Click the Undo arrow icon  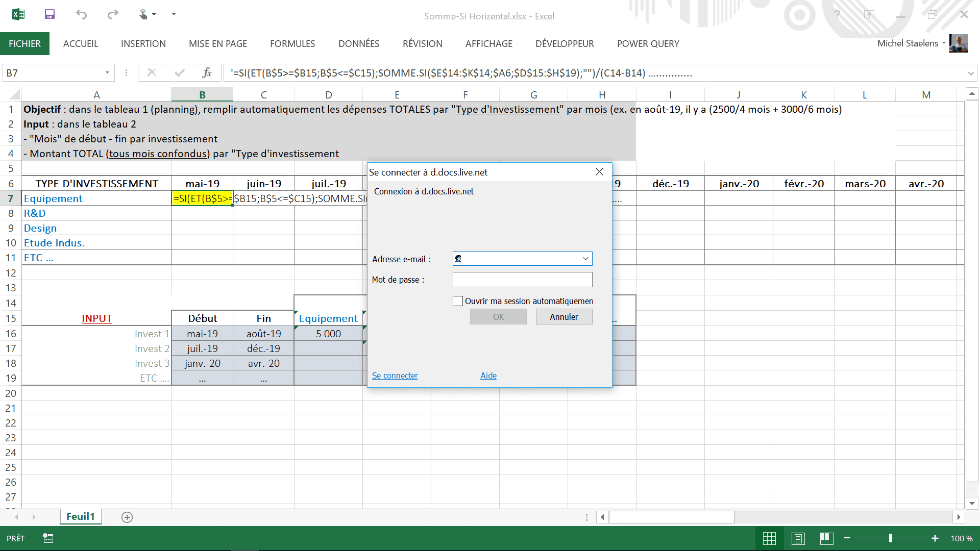(x=81, y=14)
